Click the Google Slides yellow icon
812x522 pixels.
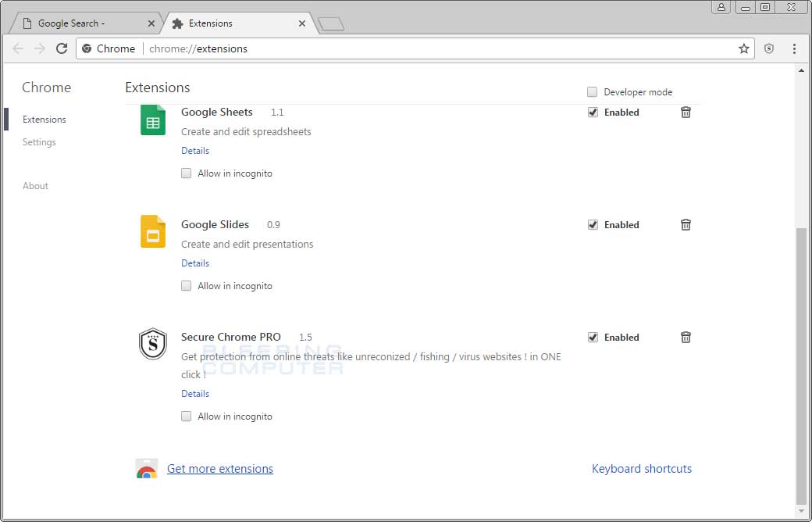coord(153,232)
